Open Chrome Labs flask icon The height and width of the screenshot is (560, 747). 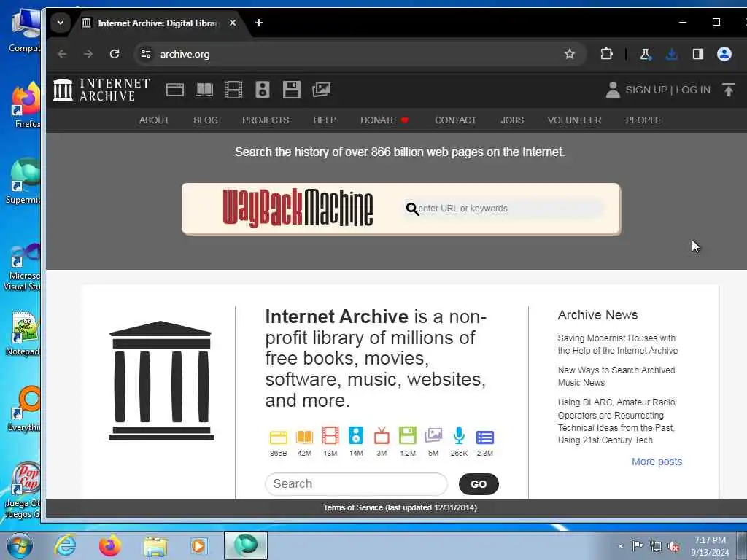(646, 54)
